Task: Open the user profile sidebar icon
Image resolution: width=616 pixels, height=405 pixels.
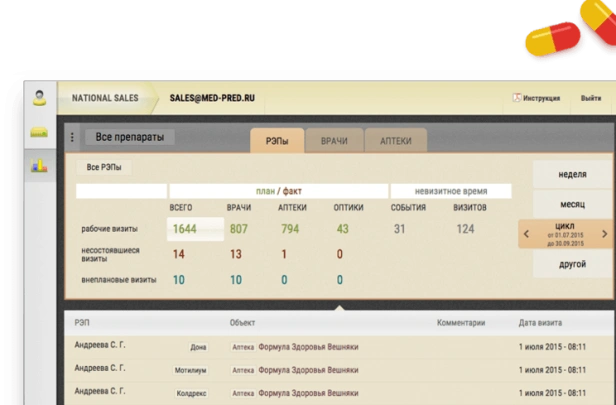Action: [39, 98]
